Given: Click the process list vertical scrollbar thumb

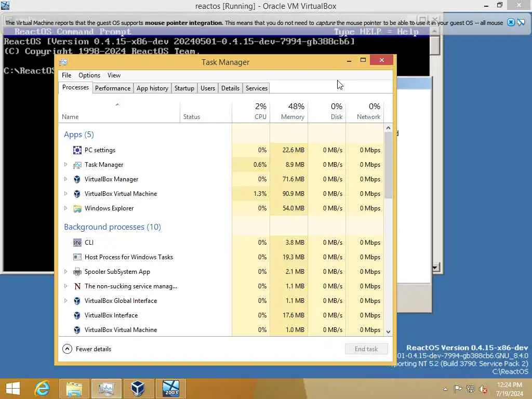Looking at the screenshot, I should click(x=389, y=165).
